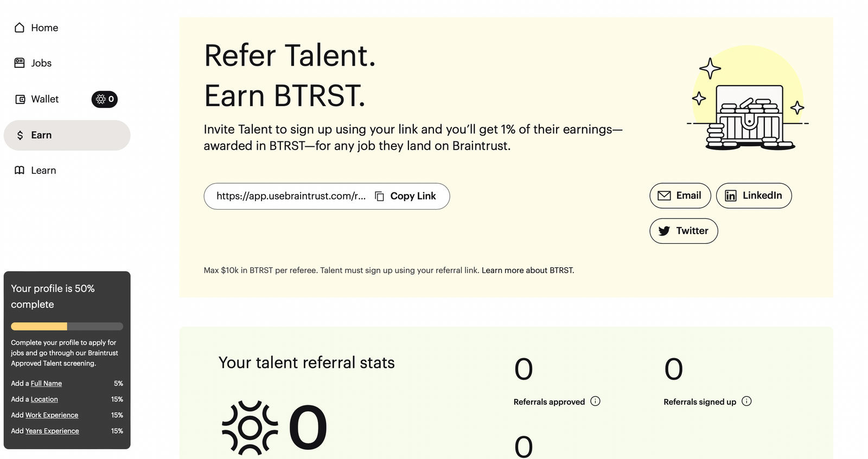Image resolution: width=868 pixels, height=459 pixels.
Task: Click the large BTRST sun icon in referral stats
Action: pyautogui.click(x=250, y=428)
